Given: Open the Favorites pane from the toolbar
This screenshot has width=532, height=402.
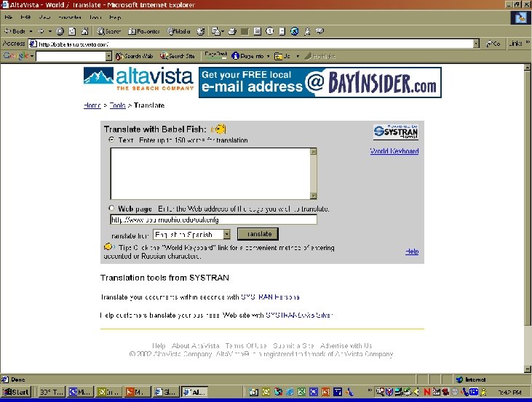Looking at the screenshot, I should pyautogui.click(x=143, y=31).
